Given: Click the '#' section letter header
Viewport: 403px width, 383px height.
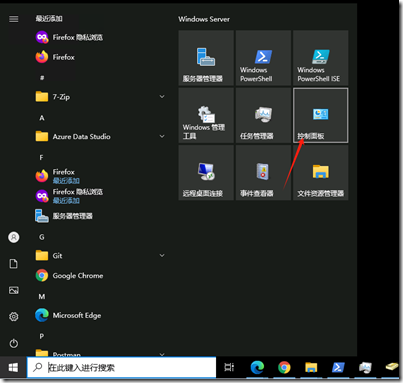Looking at the screenshot, I should click(x=42, y=78).
